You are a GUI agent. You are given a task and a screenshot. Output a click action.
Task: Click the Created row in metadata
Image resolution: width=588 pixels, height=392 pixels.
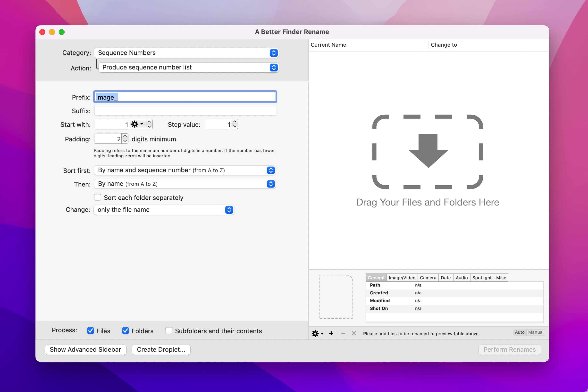click(454, 293)
